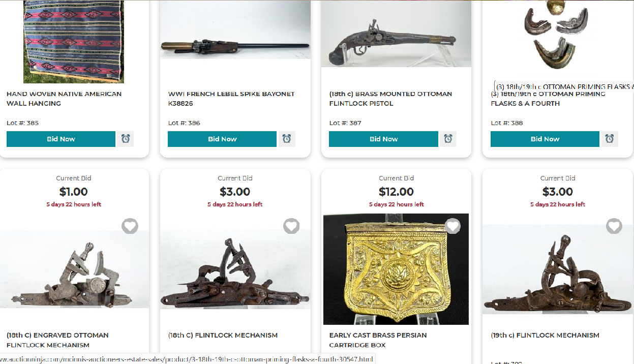Bid now on Native American wall hanging
Image resolution: width=634 pixels, height=364 pixels.
click(61, 139)
